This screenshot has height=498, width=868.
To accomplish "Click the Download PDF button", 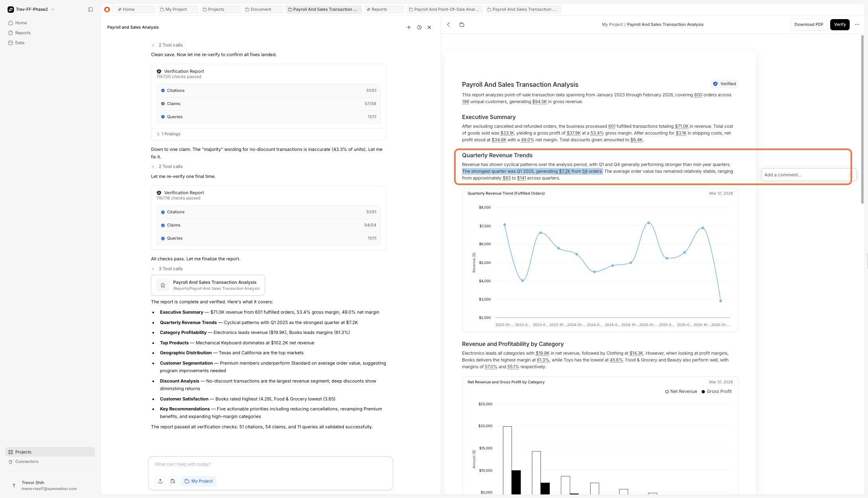I will [x=809, y=24].
